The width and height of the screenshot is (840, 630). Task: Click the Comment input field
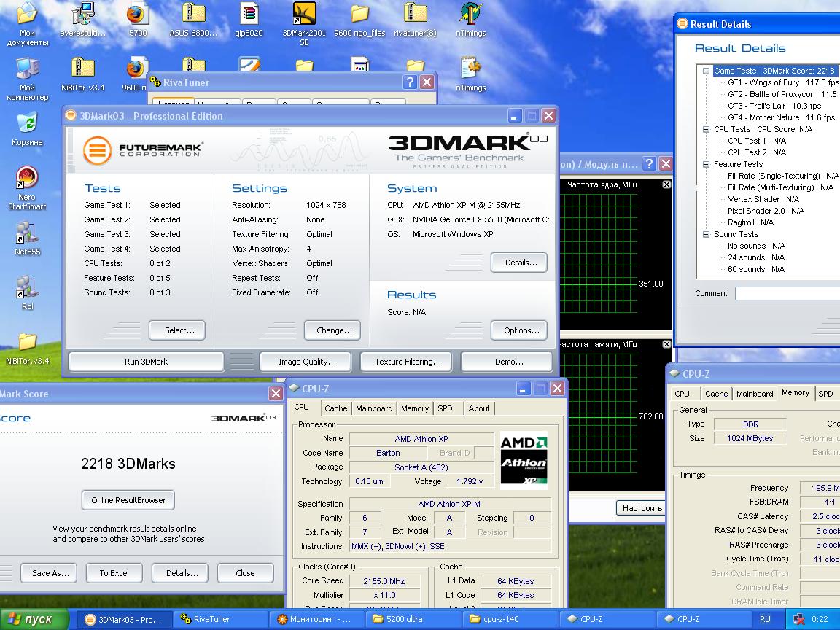click(787, 293)
